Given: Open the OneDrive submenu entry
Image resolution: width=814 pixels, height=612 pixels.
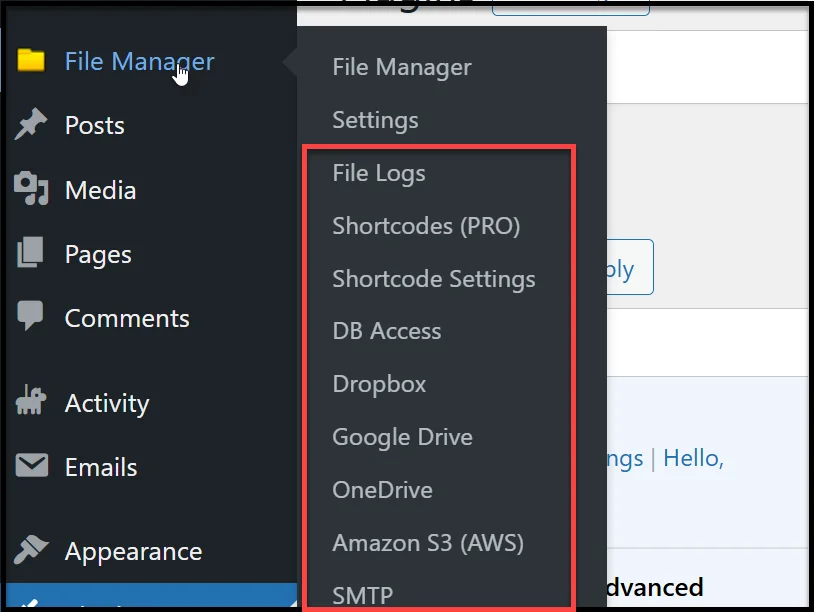Looking at the screenshot, I should [x=382, y=490].
